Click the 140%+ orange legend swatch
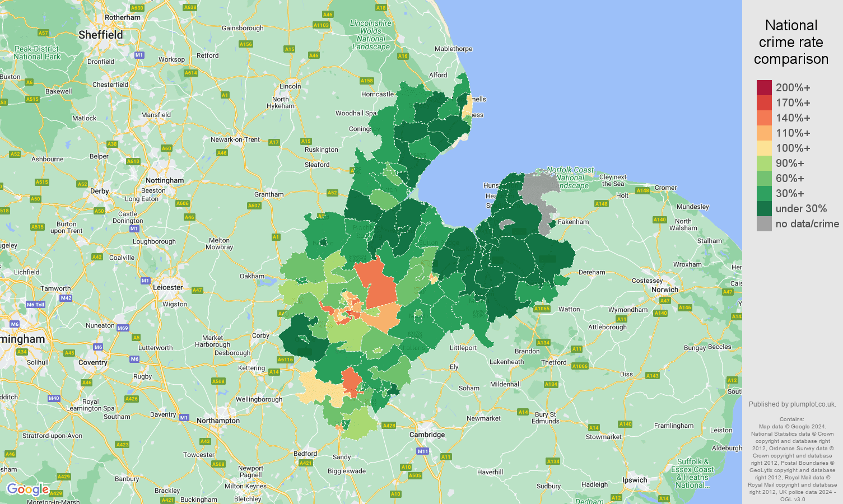 (764, 118)
